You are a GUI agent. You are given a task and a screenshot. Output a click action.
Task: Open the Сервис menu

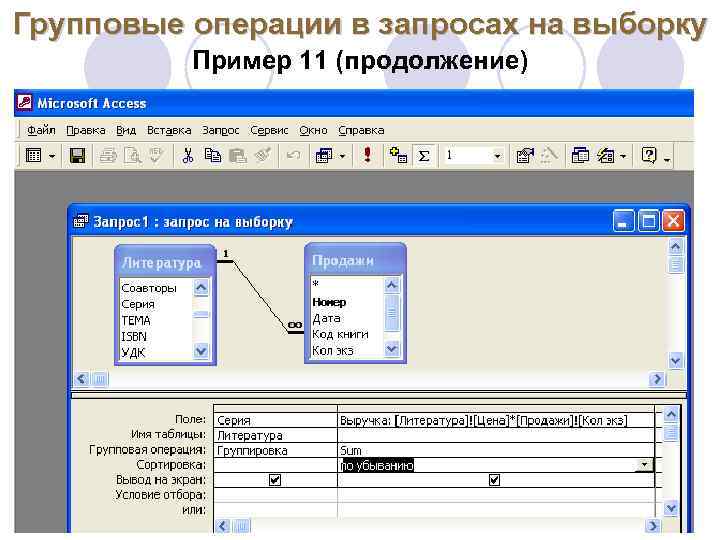269,130
